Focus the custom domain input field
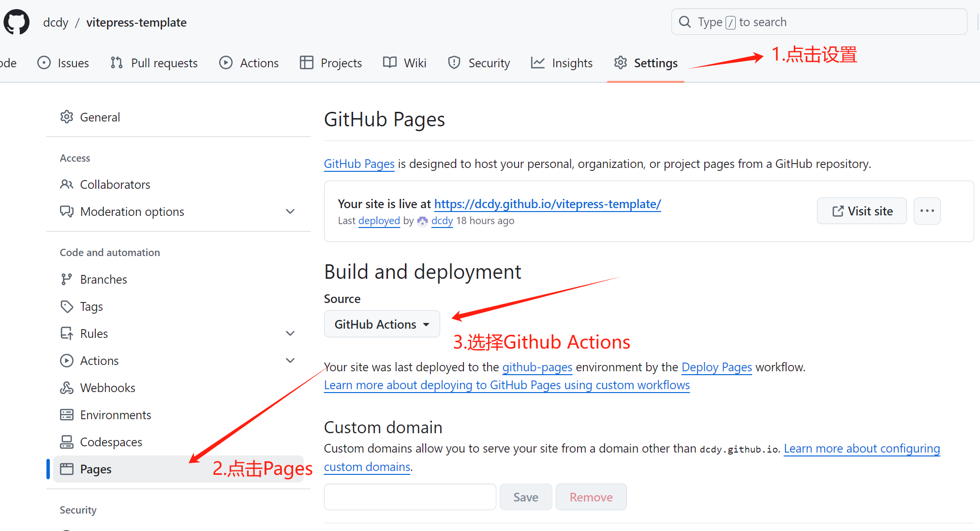Image resolution: width=980 pixels, height=531 pixels. [410, 497]
